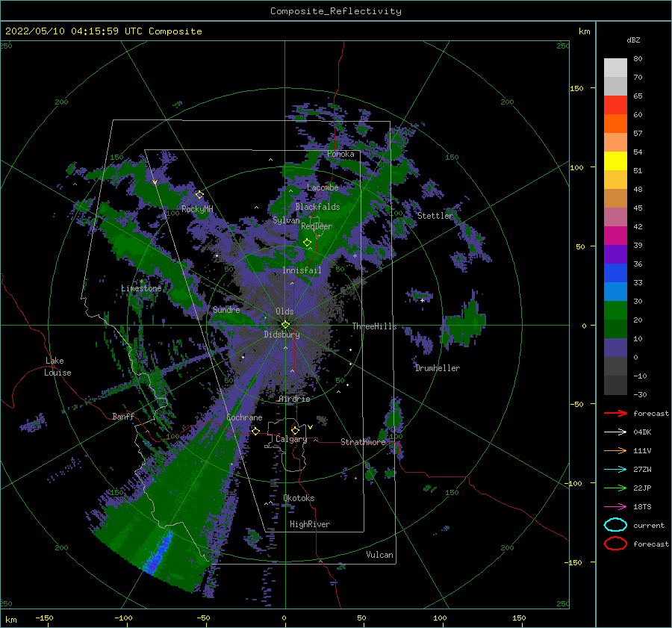This screenshot has height=628, width=672.
Task: Click the yellow diamond marker below RedDeer
Action: tap(307, 243)
